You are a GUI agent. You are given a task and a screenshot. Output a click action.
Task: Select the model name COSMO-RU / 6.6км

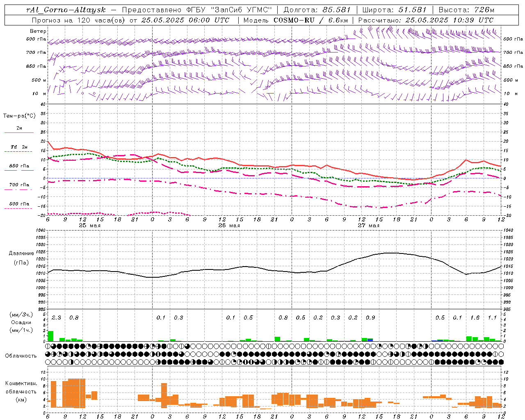[x=311, y=20]
